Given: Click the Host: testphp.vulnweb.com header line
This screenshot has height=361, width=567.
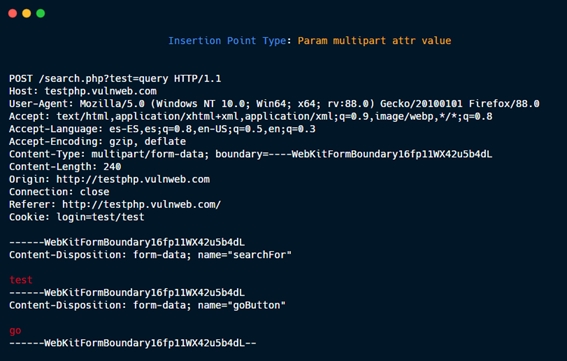Looking at the screenshot, I should point(83,91).
